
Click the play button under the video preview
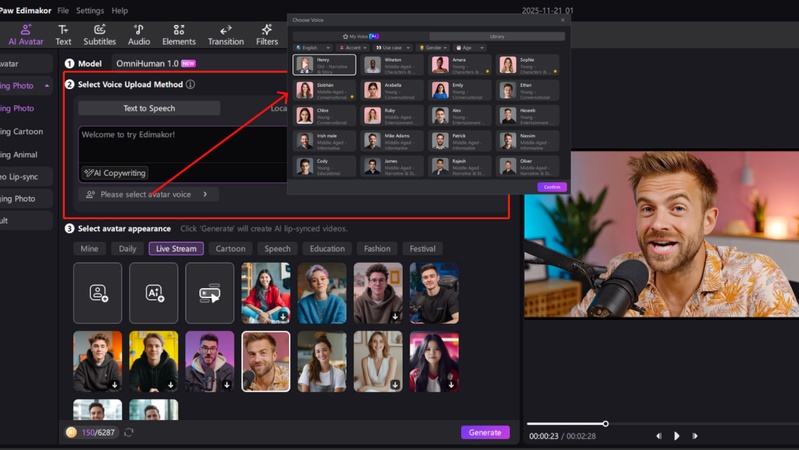677,436
